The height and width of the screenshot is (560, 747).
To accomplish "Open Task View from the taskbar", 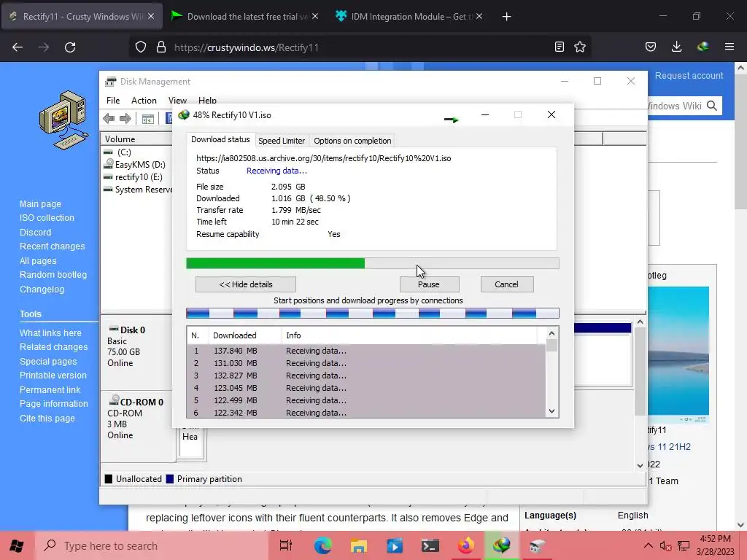I will point(285,545).
